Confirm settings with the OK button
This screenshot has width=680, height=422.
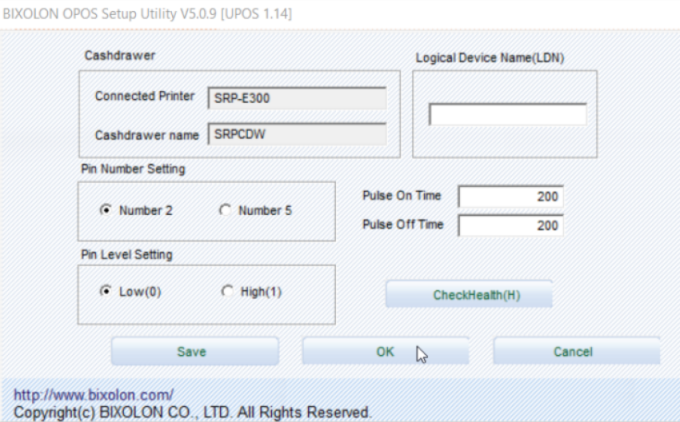tap(386, 351)
